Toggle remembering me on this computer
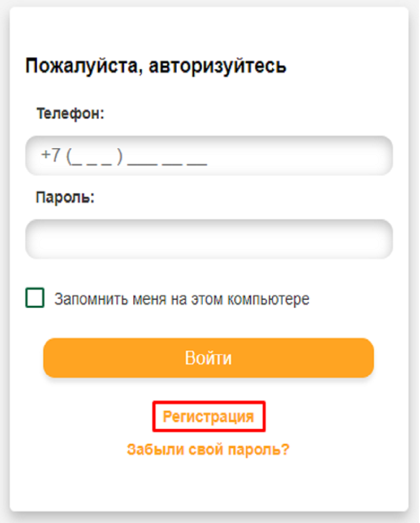This screenshot has height=523, width=420. pos(35,298)
